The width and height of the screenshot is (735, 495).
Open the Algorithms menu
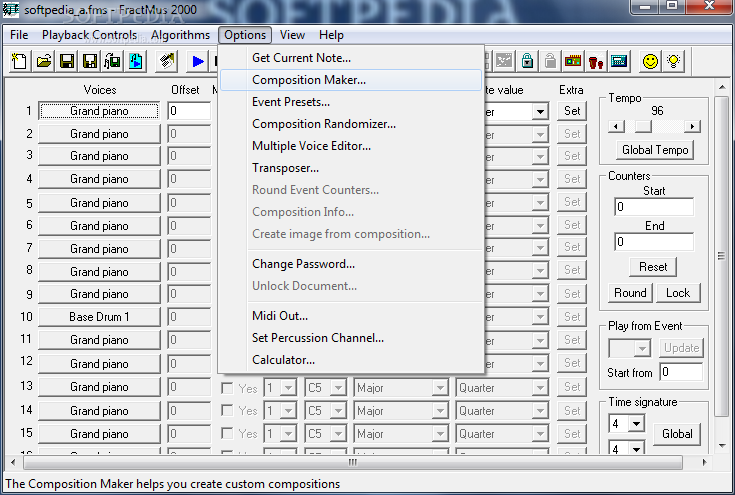tap(180, 35)
